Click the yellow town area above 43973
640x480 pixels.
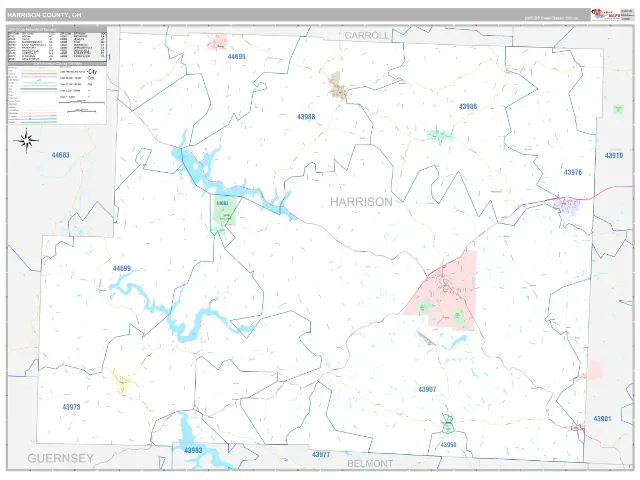(x=120, y=382)
